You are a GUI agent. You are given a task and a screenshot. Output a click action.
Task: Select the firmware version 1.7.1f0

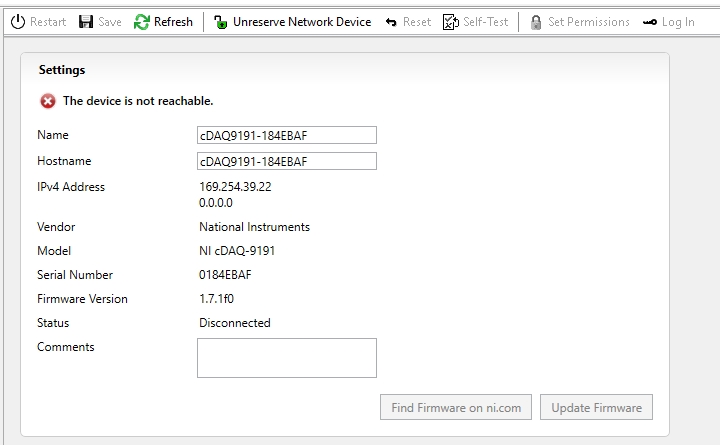coord(216,299)
